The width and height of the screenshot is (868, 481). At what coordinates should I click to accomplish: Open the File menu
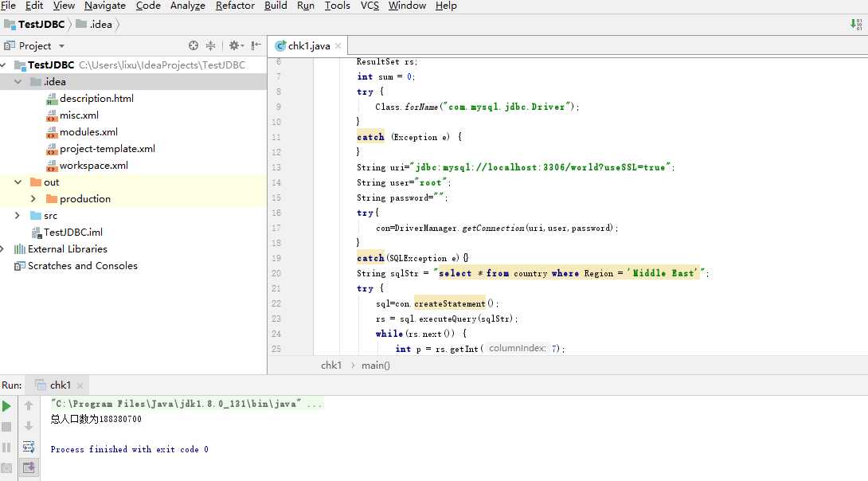pyautogui.click(x=8, y=6)
